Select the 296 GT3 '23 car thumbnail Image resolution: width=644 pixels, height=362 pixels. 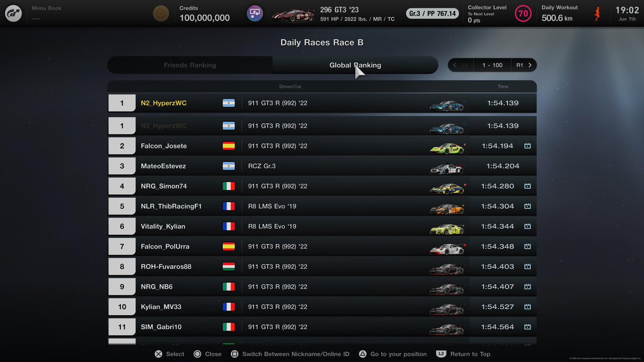[x=292, y=14]
